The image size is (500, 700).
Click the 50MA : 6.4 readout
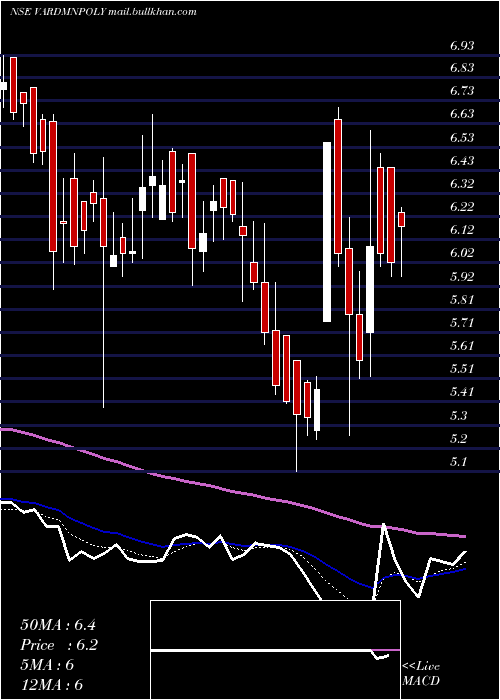click(x=58, y=625)
